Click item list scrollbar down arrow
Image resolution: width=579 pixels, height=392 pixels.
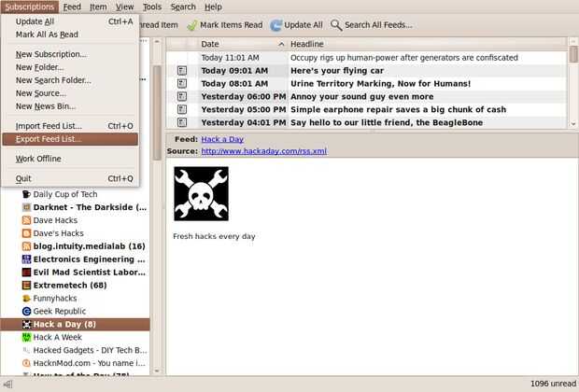[573, 124]
